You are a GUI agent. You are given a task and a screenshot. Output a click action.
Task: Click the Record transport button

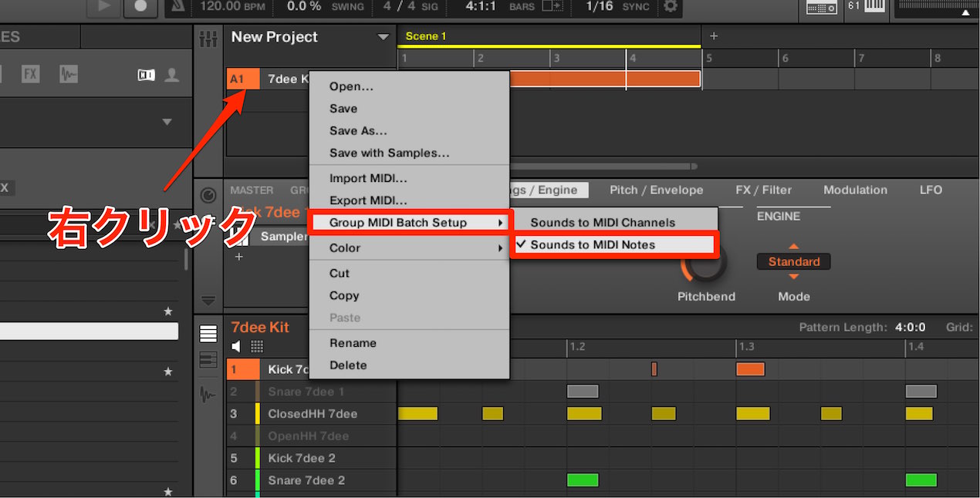140,6
